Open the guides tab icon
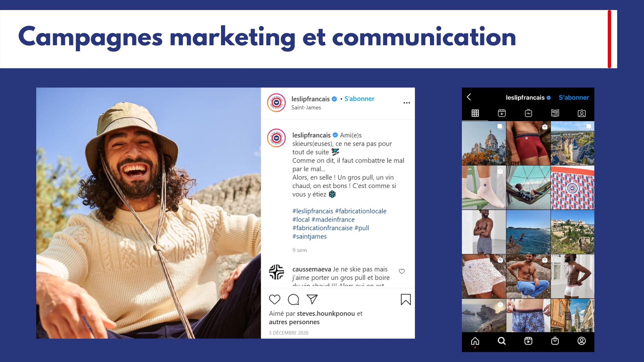This screenshot has height=362, width=644. (555, 113)
